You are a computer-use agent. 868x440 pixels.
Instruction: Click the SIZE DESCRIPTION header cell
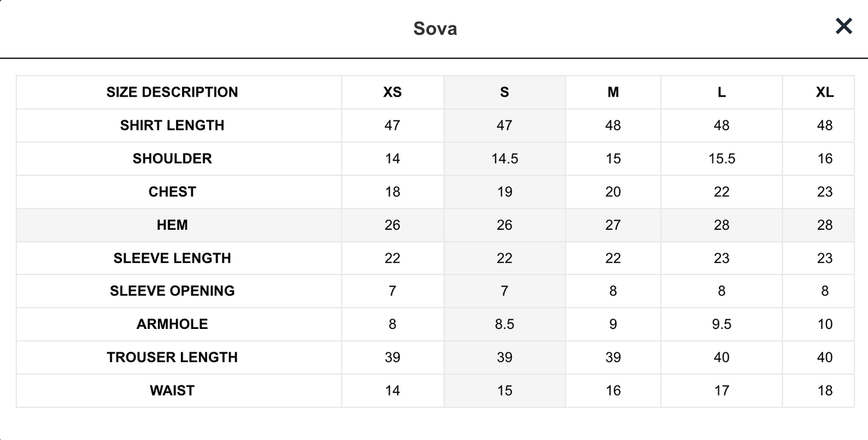[x=172, y=92]
